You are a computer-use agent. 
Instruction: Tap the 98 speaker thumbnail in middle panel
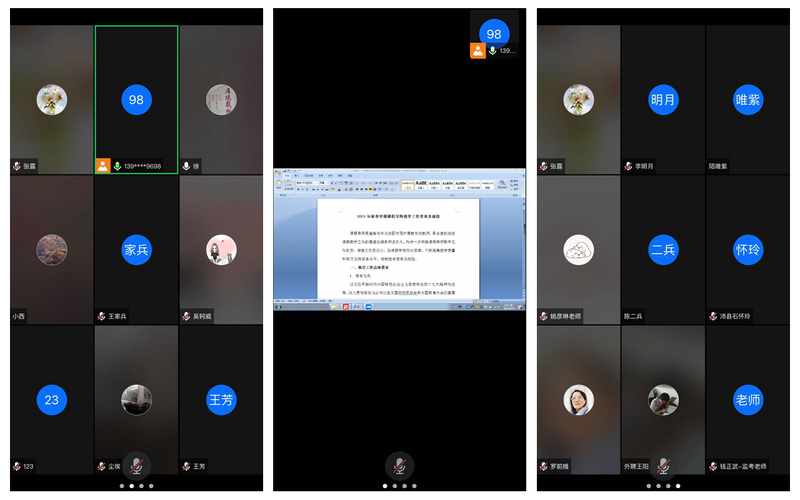click(x=494, y=34)
